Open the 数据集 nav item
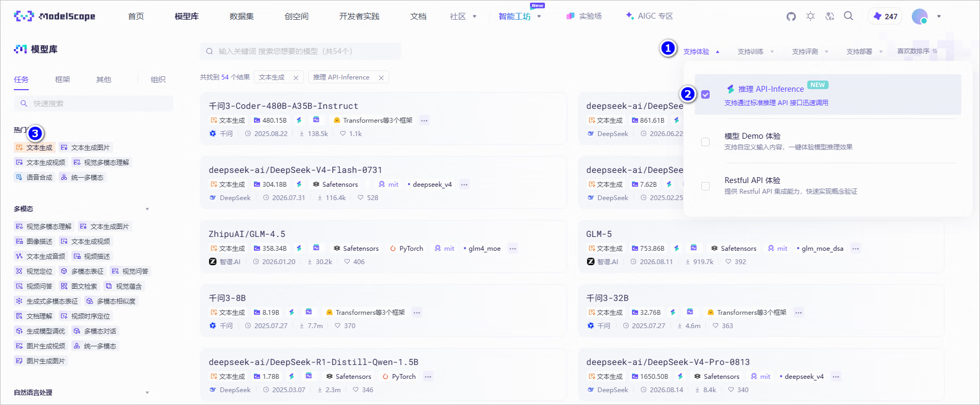The height and width of the screenshot is (405, 980). coord(242,17)
